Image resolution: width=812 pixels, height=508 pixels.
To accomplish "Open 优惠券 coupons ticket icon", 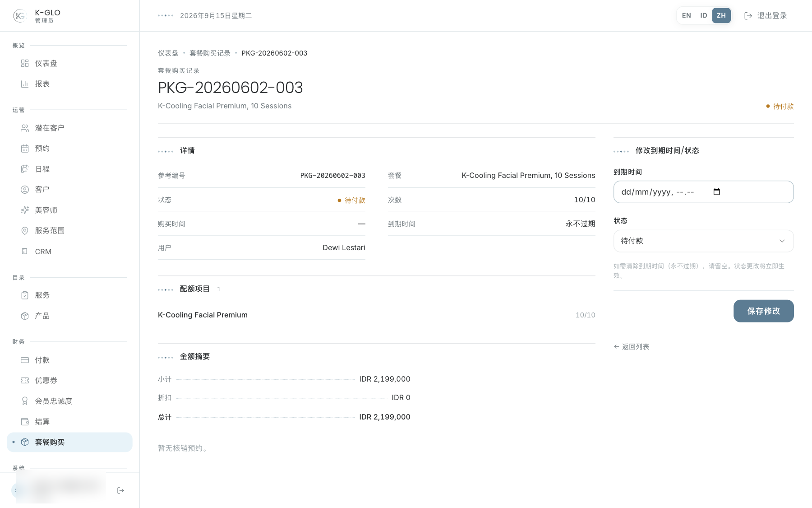I will pyautogui.click(x=25, y=381).
